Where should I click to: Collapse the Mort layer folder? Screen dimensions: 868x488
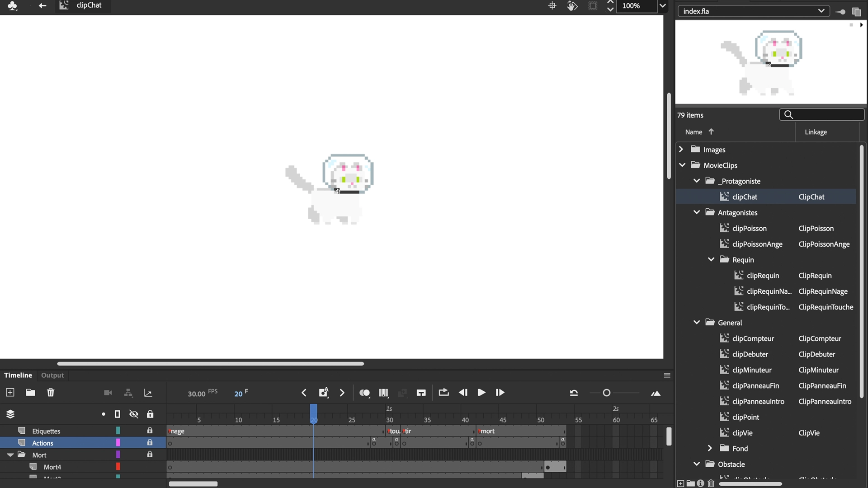pyautogui.click(x=10, y=455)
